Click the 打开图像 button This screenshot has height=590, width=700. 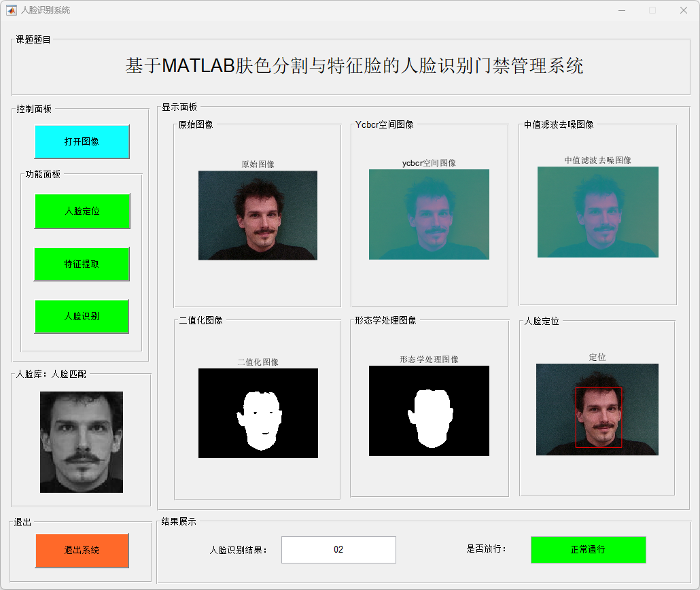[x=82, y=141]
